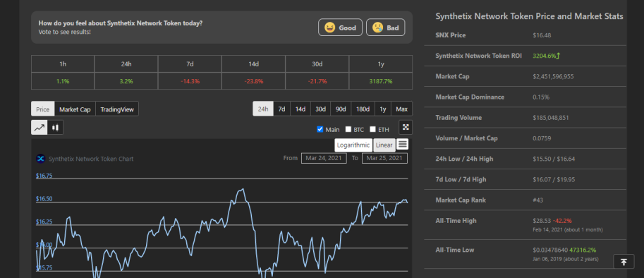Click the crying emoji on the Bad vote button
Screen dimensions: 644x278
point(377,28)
